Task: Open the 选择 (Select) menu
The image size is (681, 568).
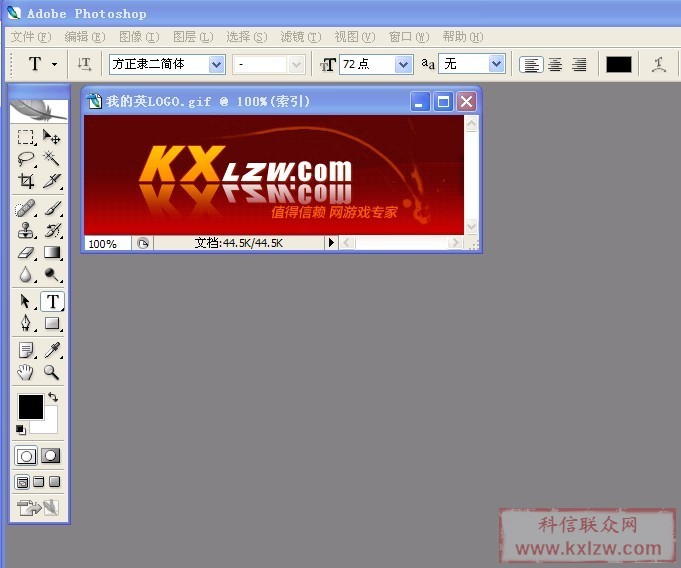Action: coord(247,37)
